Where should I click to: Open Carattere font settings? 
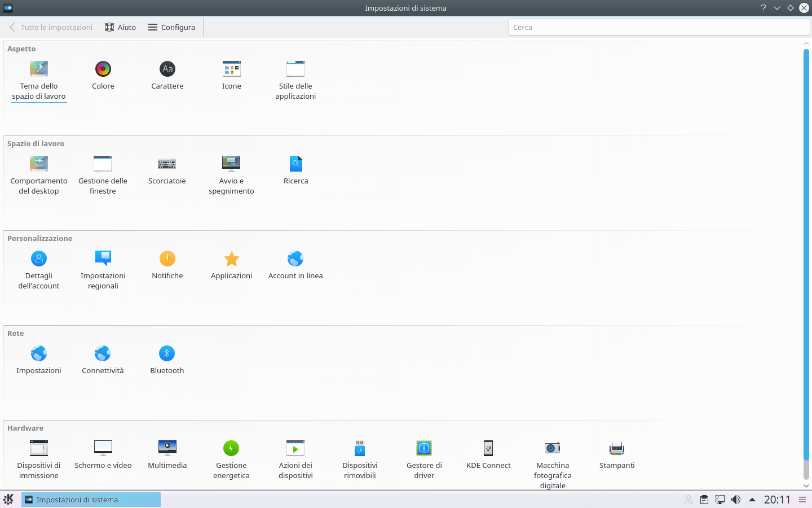click(x=167, y=69)
